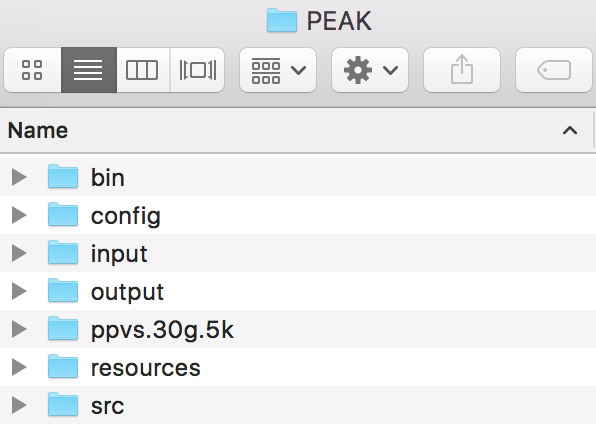This screenshot has height=424, width=596.
Task: Open the gear action menu
Action: tap(370, 70)
